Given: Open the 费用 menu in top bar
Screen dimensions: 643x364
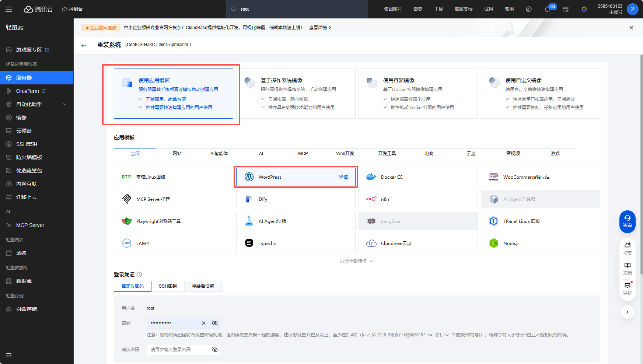Looking at the screenshot, I should tap(509, 9).
